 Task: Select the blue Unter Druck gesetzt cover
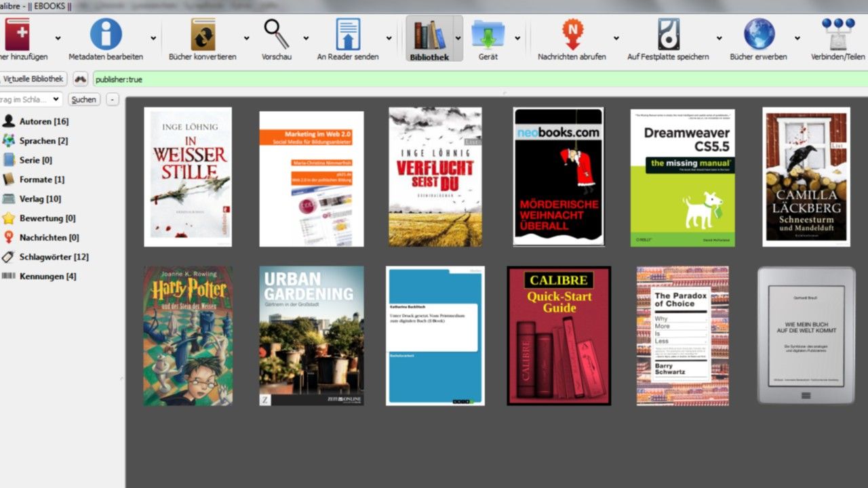click(435, 335)
